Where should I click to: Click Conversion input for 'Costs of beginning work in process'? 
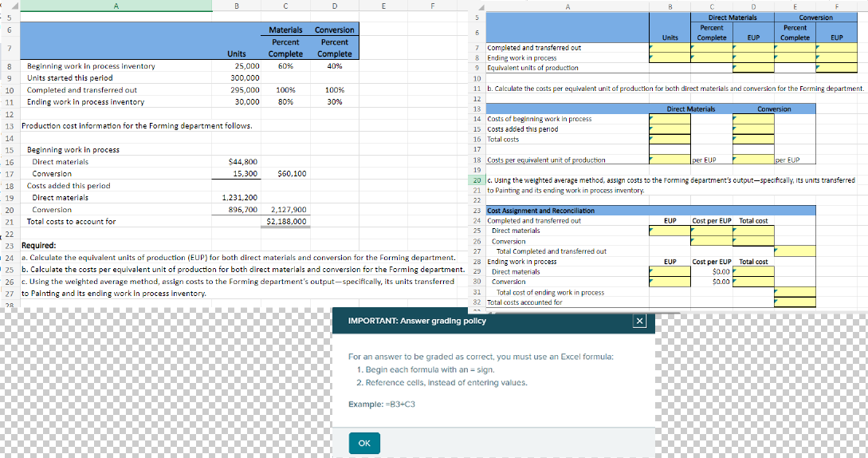click(x=753, y=119)
